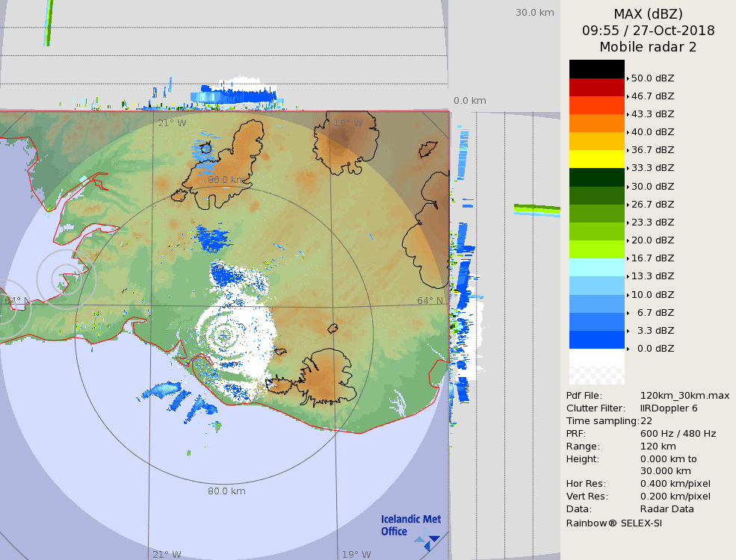Screen dimensions: 736x560
Task: Click the 09:55 / 27-Oct-2018 timestamp
Action: [x=648, y=31]
